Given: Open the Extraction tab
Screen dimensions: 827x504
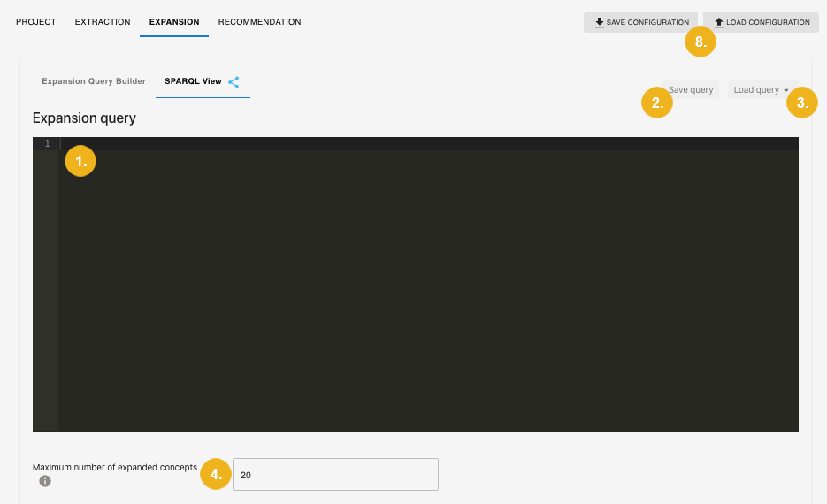Looking at the screenshot, I should [x=103, y=22].
